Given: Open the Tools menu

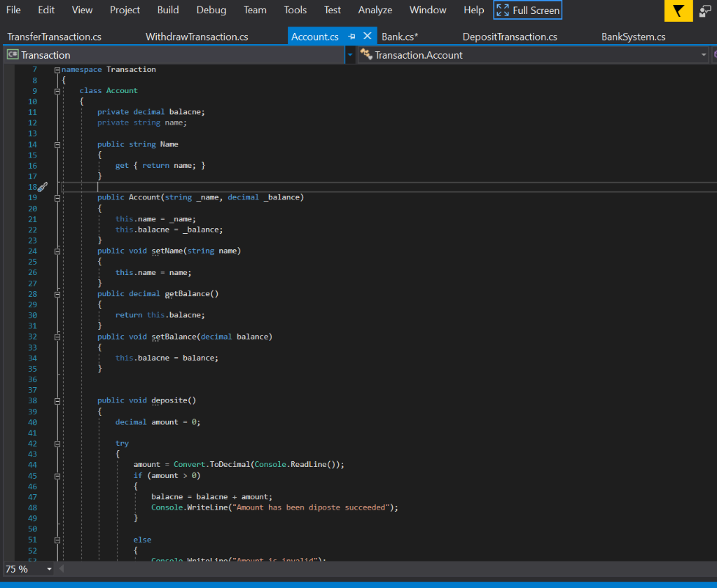Looking at the screenshot, I should (x=295, y=10).
